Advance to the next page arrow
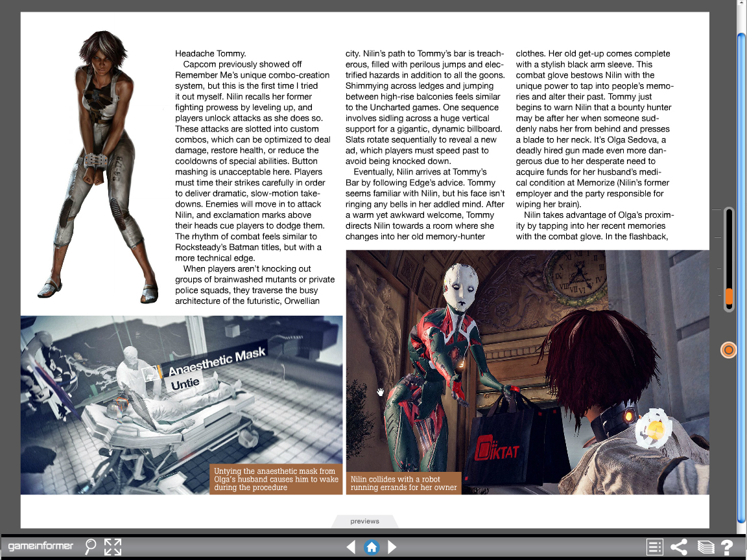The image size is (747, 560). coord(392,546)
